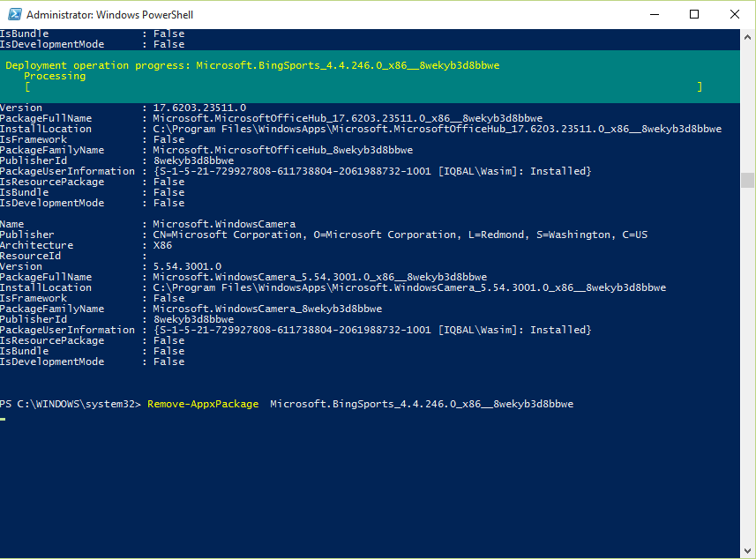Viewport: 756px width, 559px height.
Task: Click the Remove-AppxPackage command text
Action: point(203,404)
